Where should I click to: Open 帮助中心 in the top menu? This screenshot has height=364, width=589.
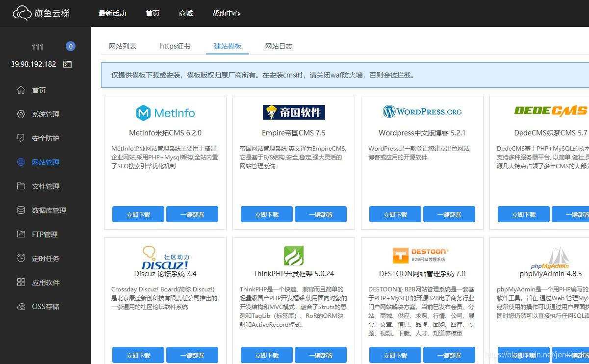[226, 13]
